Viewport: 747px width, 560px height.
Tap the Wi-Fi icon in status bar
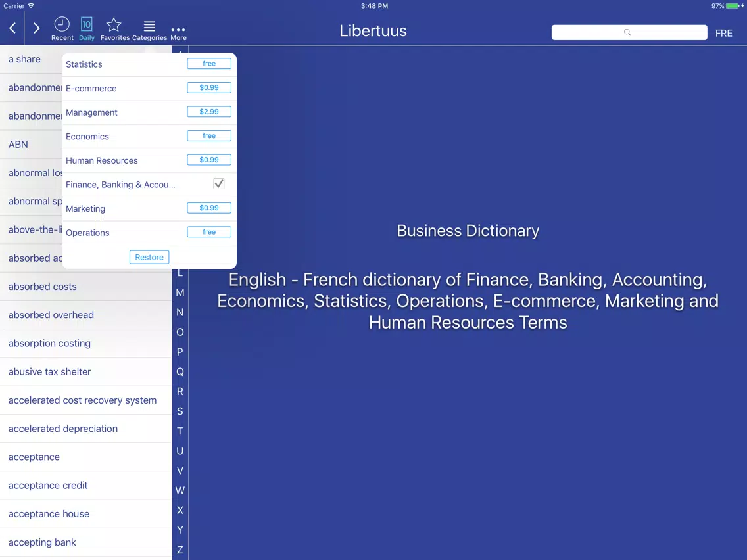click(31, 6)
